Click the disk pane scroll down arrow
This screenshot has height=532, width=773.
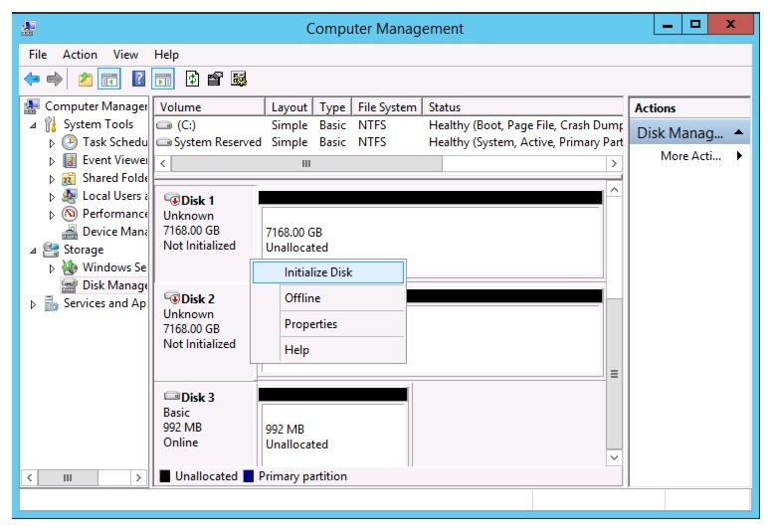[614, 457]
